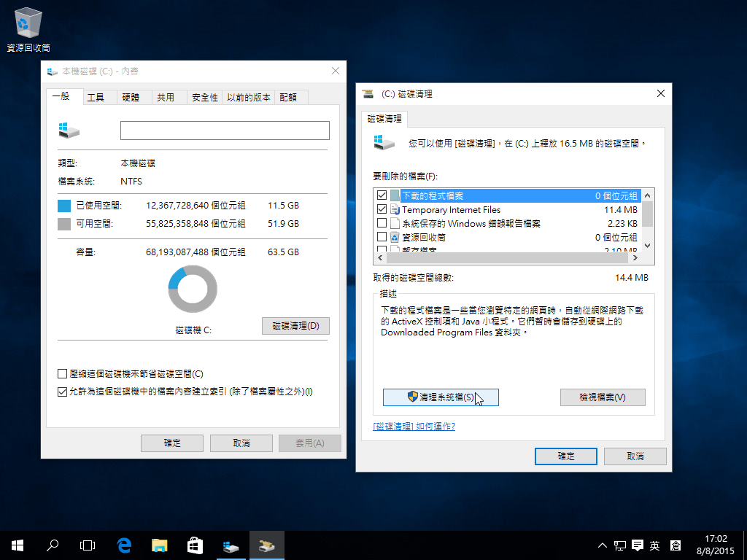
Task: Click 取消 in C: properties window
Action: coord(241,443)
